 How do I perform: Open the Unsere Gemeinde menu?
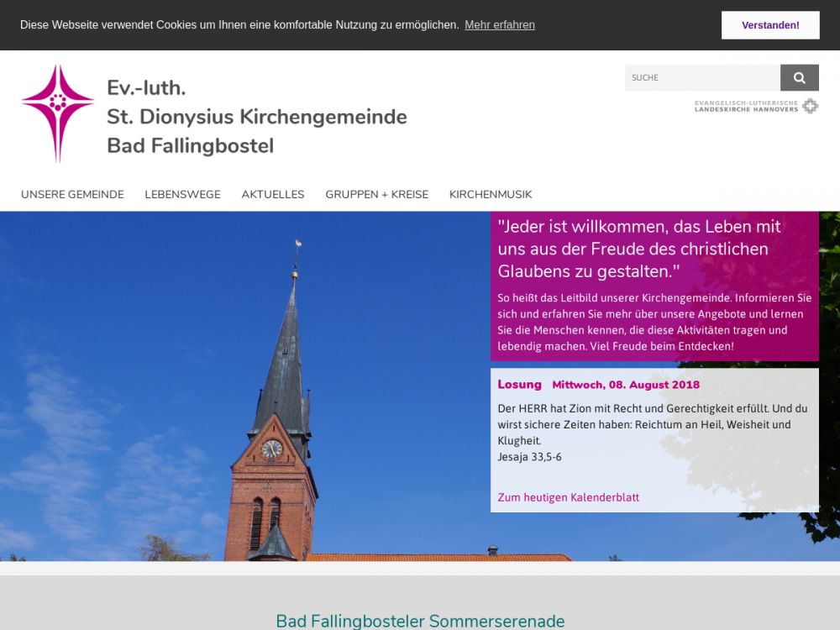coord(72,194)
